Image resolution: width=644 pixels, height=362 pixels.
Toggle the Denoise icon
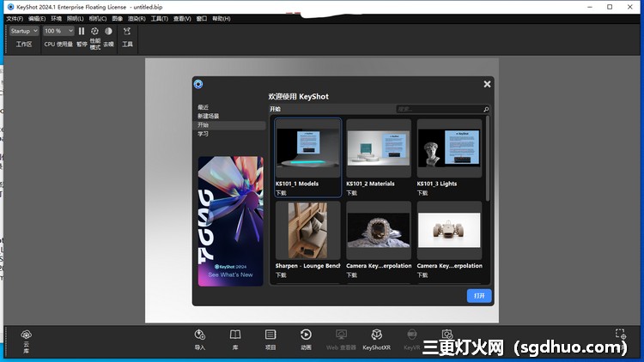coord(108,31)
